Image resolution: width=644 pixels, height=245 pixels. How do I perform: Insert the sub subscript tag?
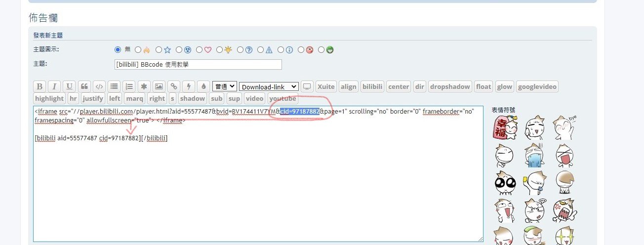(x=217, y=98)
